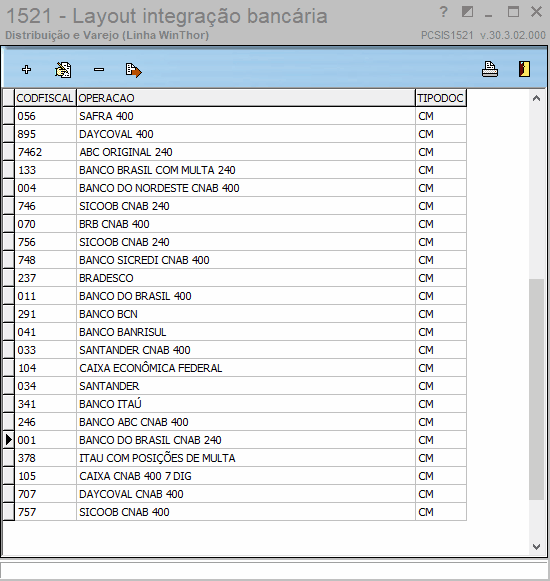Open the help question mark icon

[443, 13]
